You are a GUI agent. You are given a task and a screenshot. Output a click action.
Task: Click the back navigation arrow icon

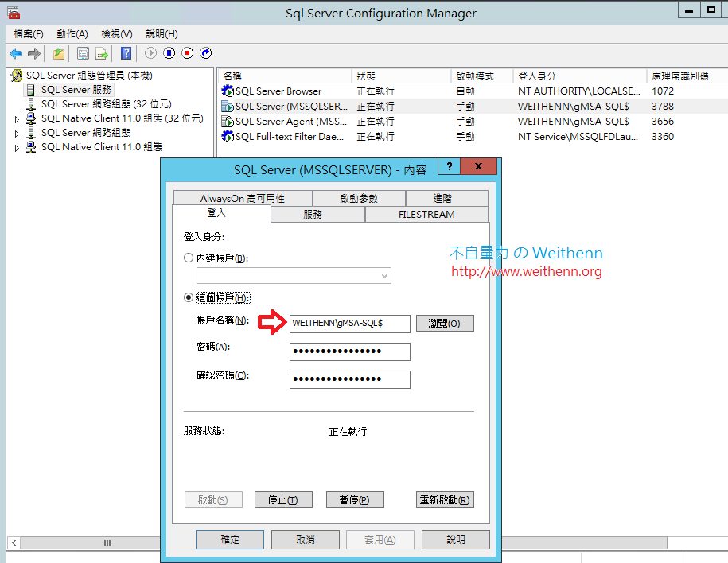(16, 53)
